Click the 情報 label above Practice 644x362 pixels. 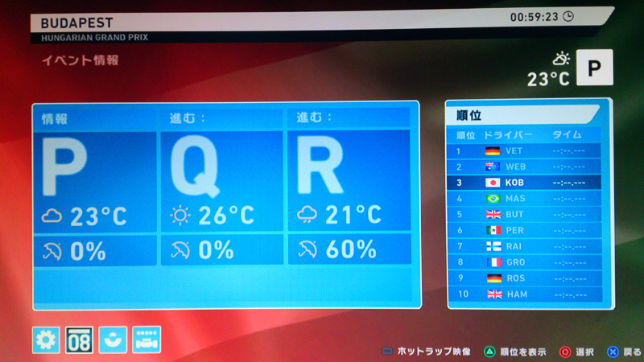tap(55, 119)
